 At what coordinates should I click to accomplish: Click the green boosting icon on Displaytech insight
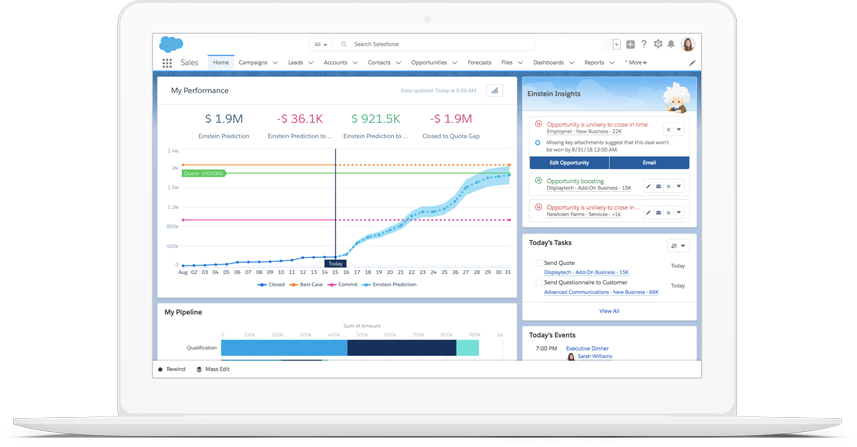point(538,181)
